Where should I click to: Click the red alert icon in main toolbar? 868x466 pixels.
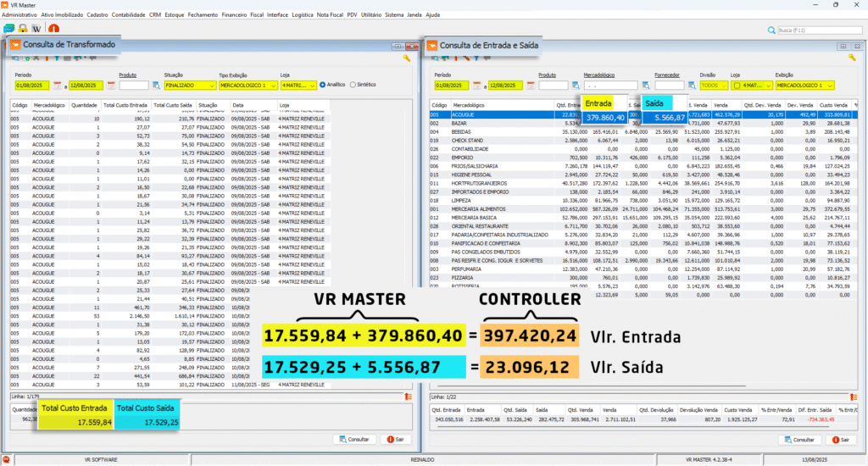point(53,28)
